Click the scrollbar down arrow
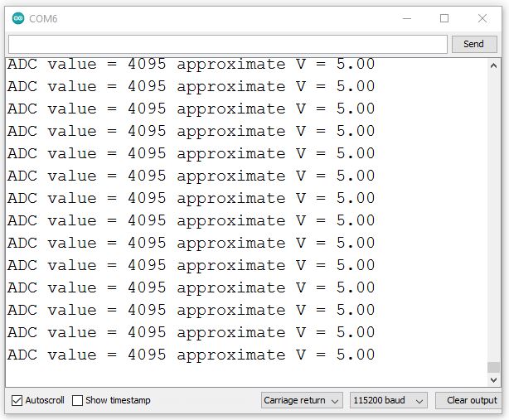The height and width of the screenshot is (420, 509). [x=494, y=379]
